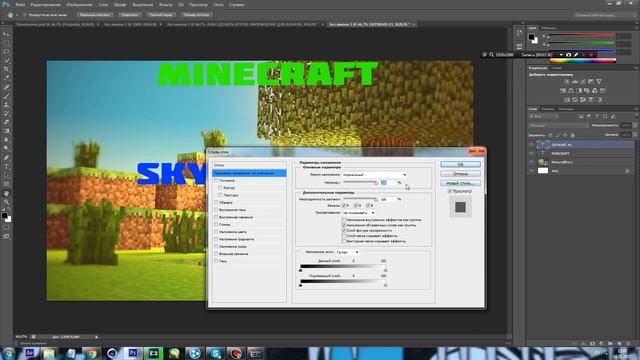Open the Layers panel opacity dropdown arrow
The width and height of the screenshot is (640, 360).
coord(635,126)
